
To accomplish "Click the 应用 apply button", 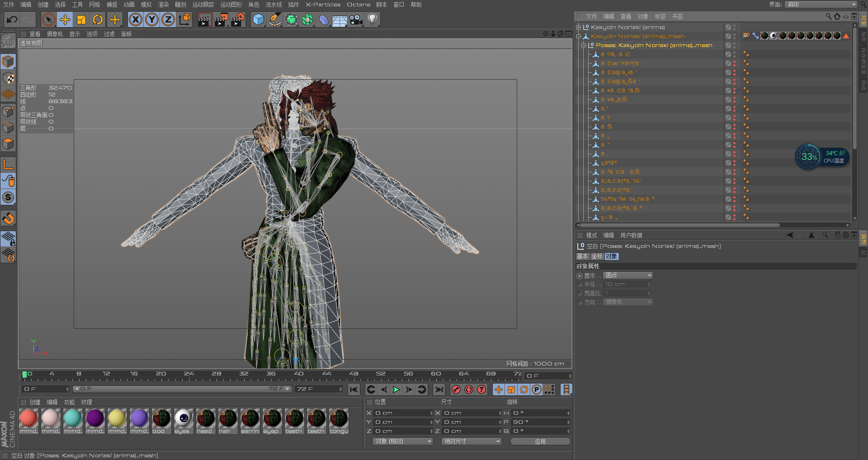I will [x=540, y=441].
